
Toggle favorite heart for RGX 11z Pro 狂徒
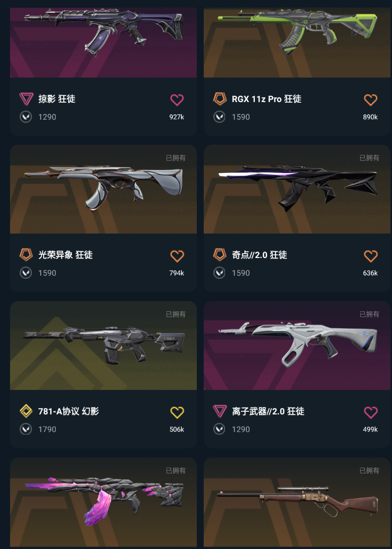point(370,100)
